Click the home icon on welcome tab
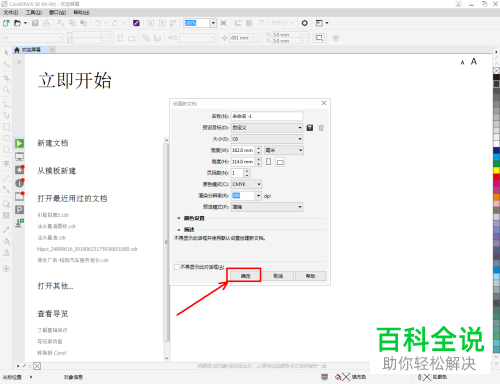Screen dimensions: 500x384 coord(17,50)
